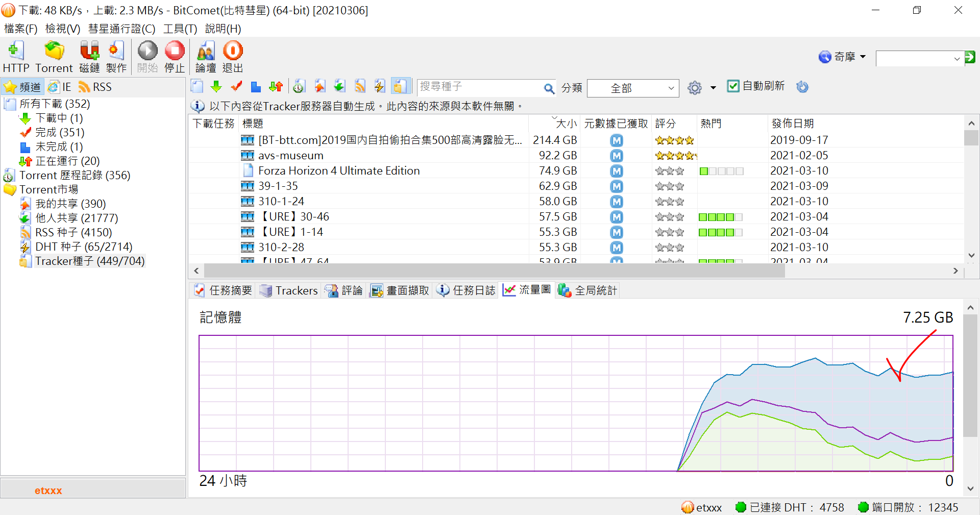Open the 任務日誌 tab

point(466,290)
